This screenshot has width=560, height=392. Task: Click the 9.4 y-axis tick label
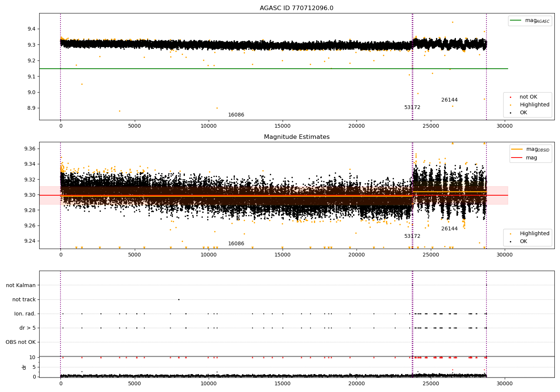pyautogui.click(x=31, y=29)
